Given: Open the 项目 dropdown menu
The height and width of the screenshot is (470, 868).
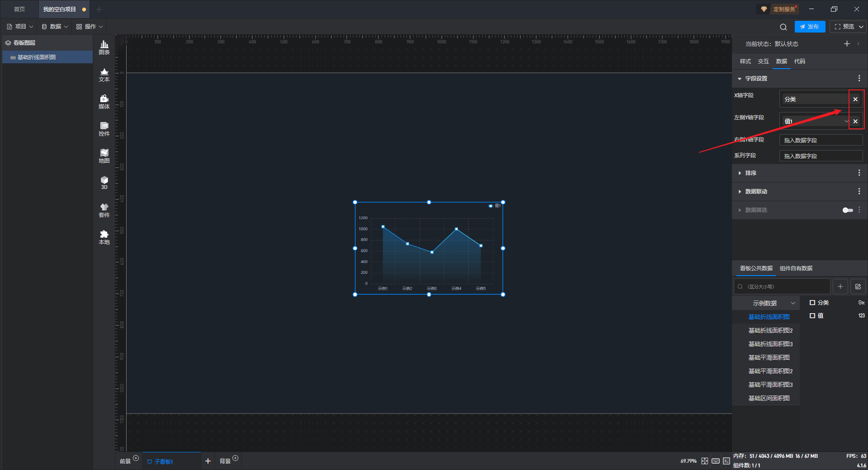Looking at the screenshot, I should (x=20, y=27).
